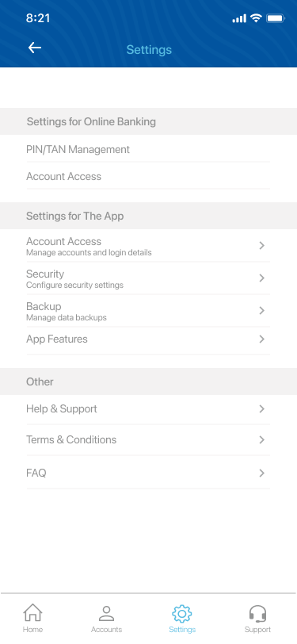The width and height of the screenshot is (297, 644).
Task: Open Terms & Conditions
Action: pyautogui.click(x=148, y=439)
